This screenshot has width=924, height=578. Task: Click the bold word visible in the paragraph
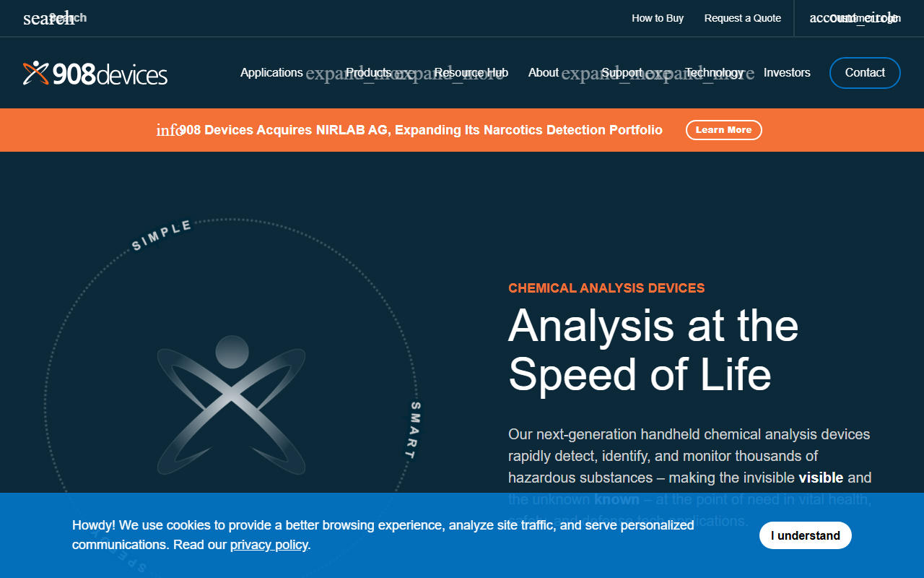[821, 478]
